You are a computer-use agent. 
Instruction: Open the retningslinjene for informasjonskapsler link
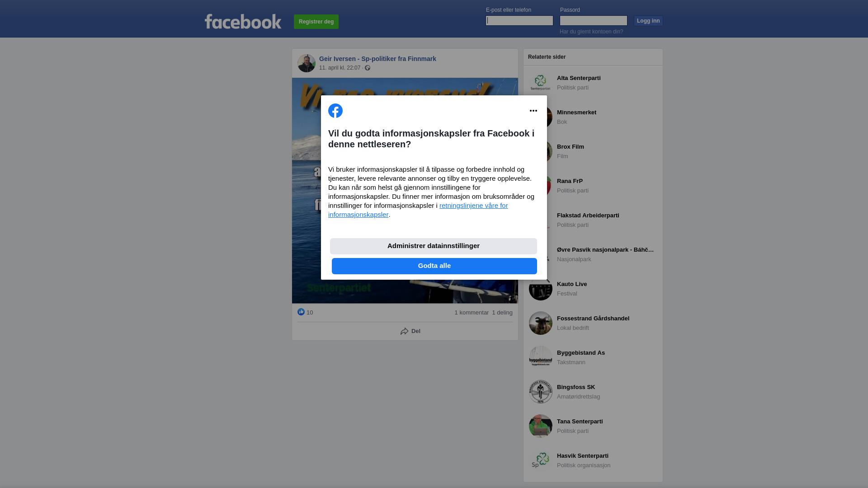[418, 210]
